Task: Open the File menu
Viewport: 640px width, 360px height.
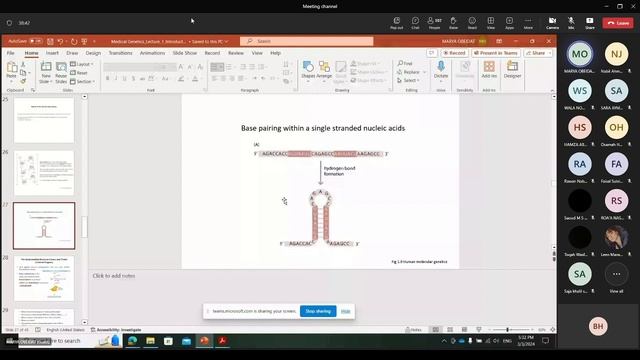Action: 11,53
